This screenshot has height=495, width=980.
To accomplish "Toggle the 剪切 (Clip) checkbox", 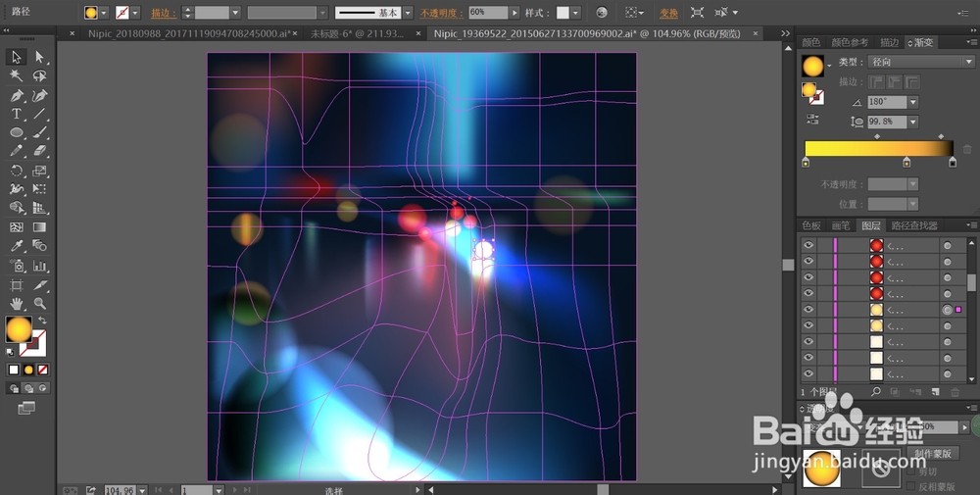I will coord(911,471).
